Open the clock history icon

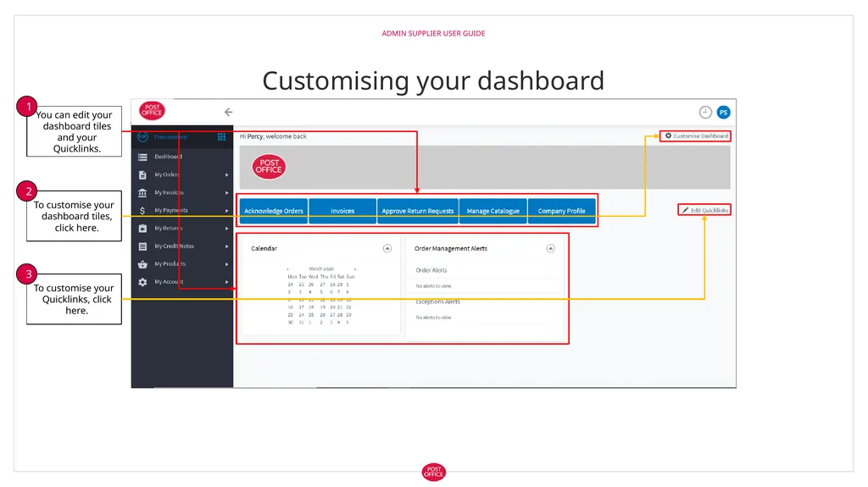(x=704, y=113)
